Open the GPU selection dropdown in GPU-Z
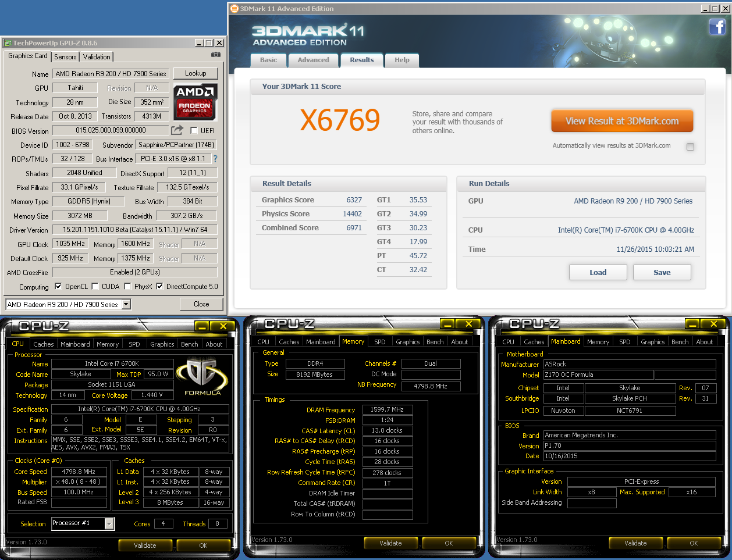This screenshot has width=732, height=560. (x=126, y=304)
